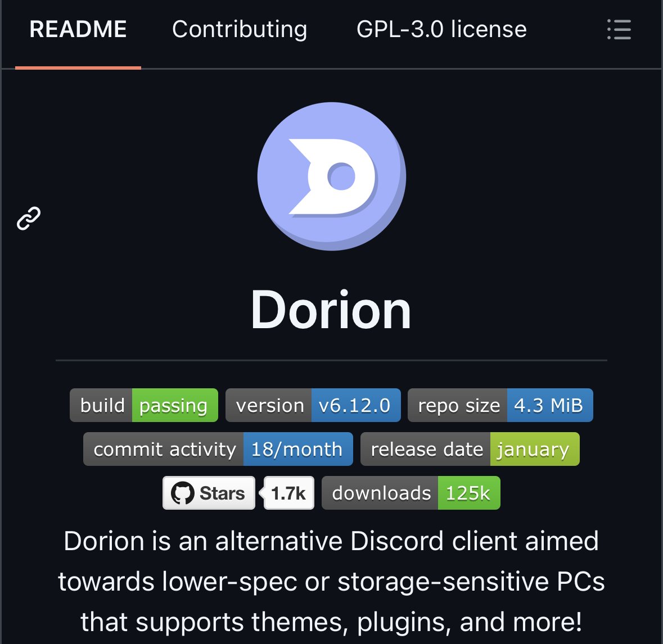This screenshot has height=644, width=663.
Task: Click the GitHub octocat icon on the Stars badge
Action: (180, 493)
